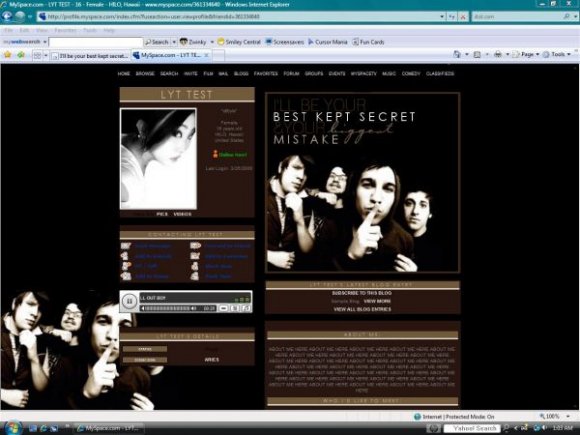Click the Rank User contact link
The width and height of the screenshot is (580, 435).
(218, 276)
